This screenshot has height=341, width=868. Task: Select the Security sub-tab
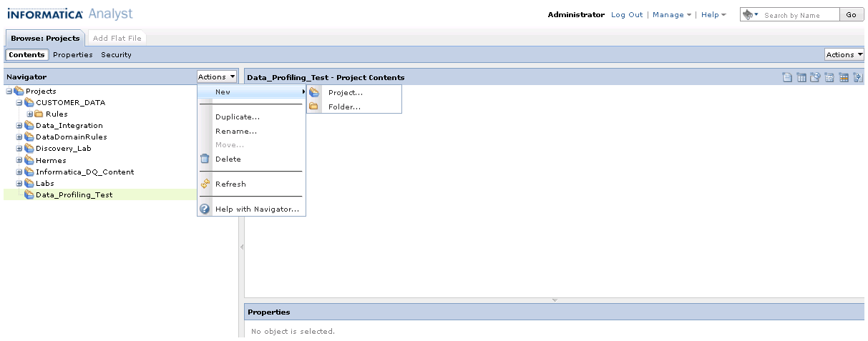click(116, 54)
